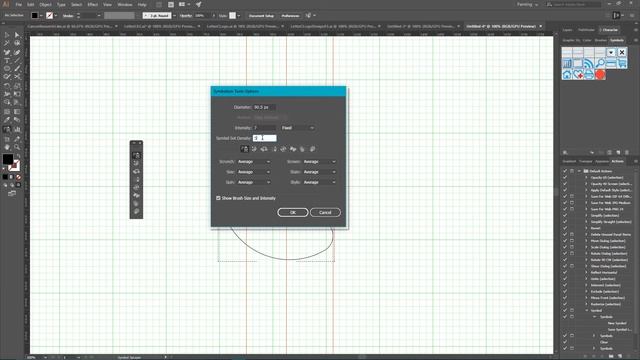Toggle the checkmark beside Save For Web PNG 24
640x360 pixels.
(565, 209)
